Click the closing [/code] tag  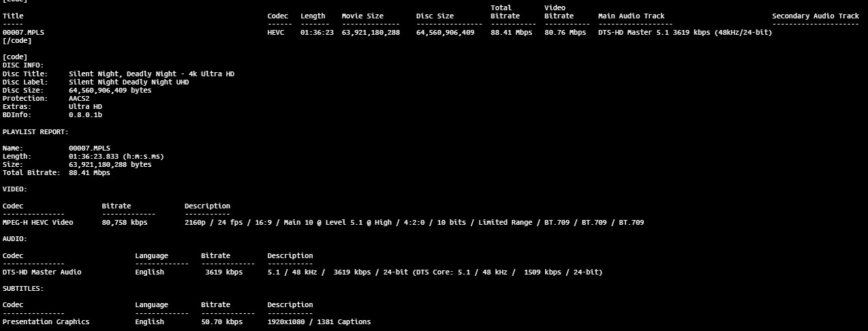[x=17, y=40]
